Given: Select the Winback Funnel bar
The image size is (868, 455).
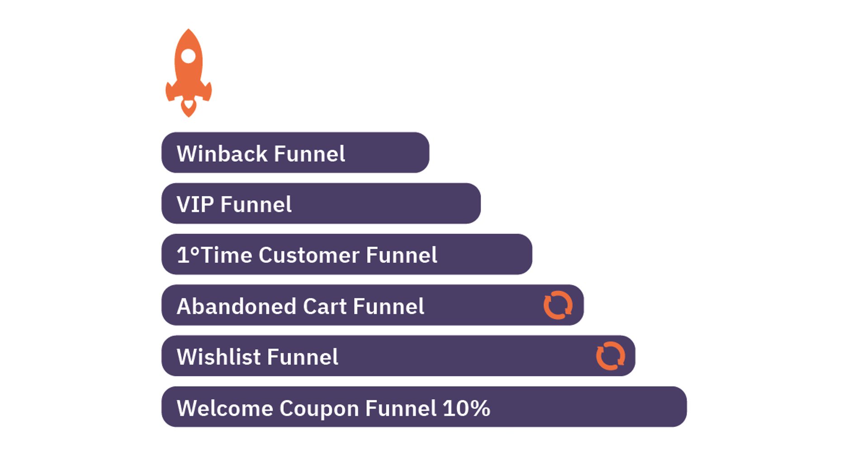Looking at the screenshot, I should click(x=295, y=153).
